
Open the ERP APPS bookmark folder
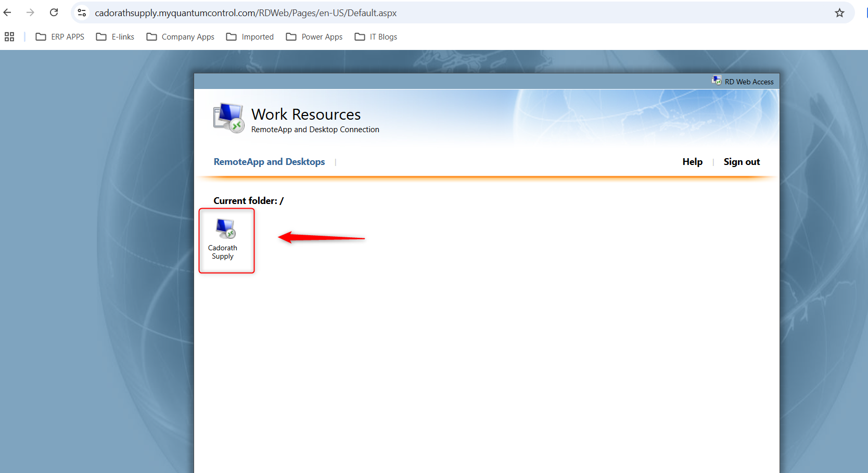[x=60, y=37]
